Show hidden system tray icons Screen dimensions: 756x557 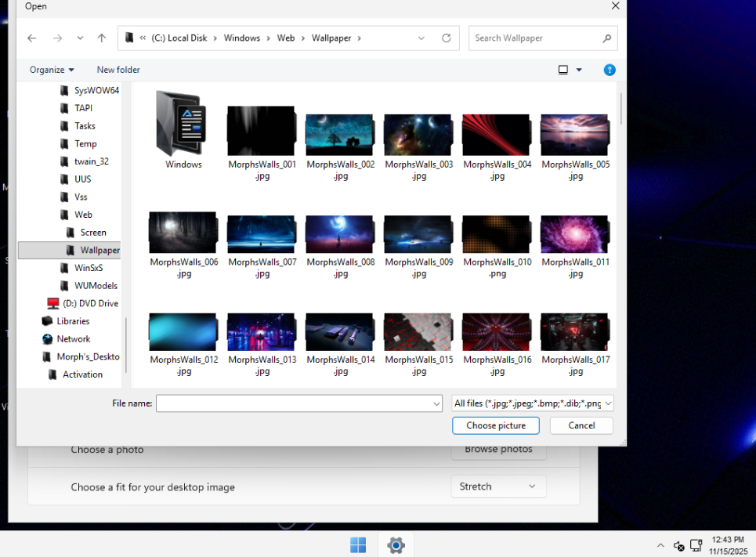coord(660,545)
